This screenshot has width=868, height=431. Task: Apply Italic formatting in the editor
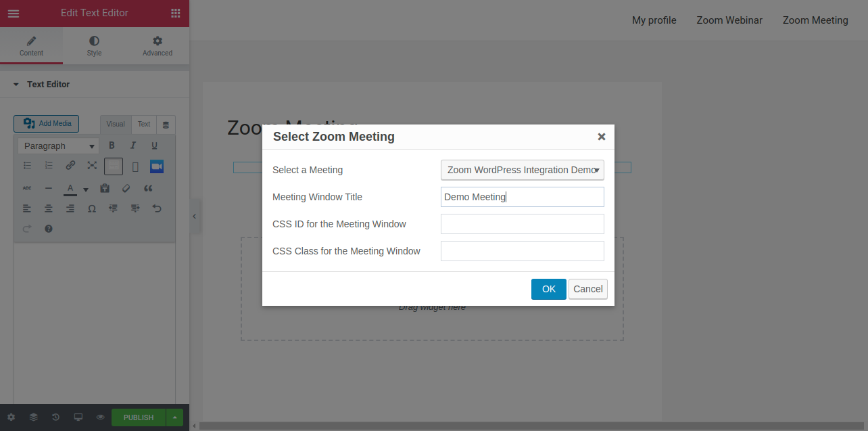133,145
